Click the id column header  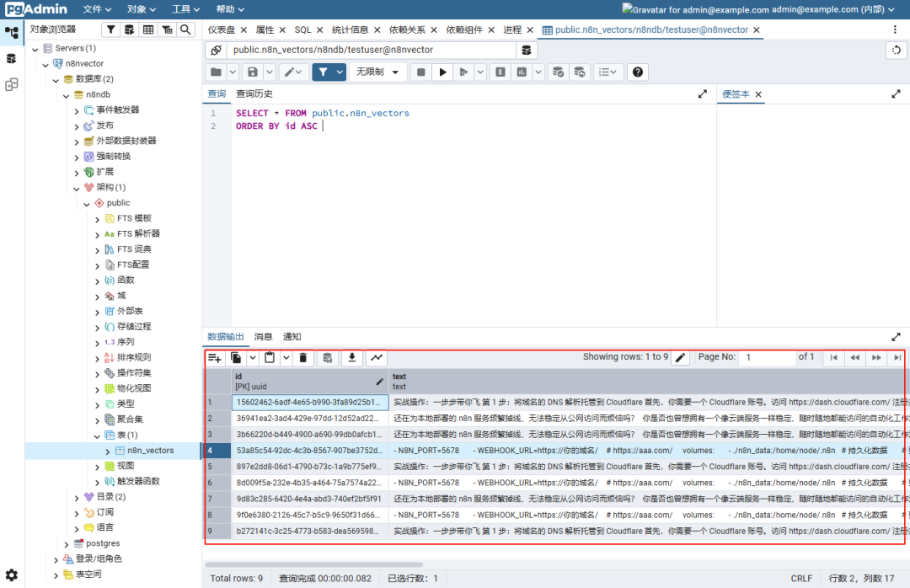pos(310,382)
